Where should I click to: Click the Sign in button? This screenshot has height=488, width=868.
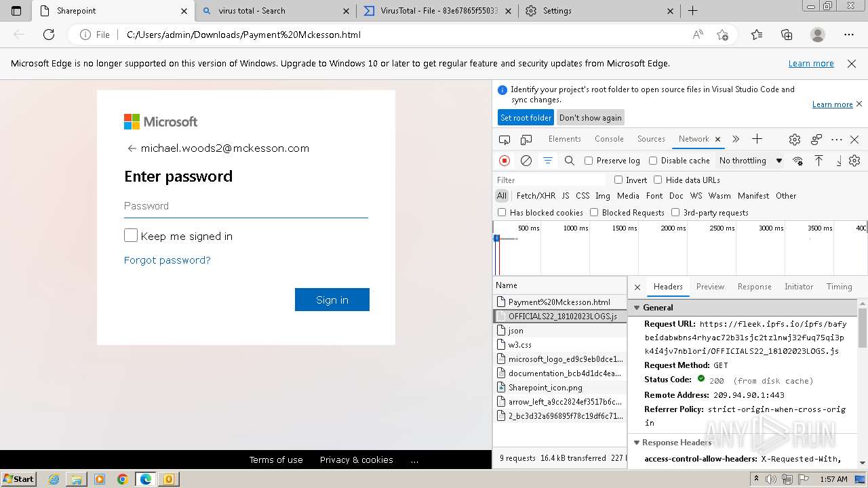tap(332, 300)
